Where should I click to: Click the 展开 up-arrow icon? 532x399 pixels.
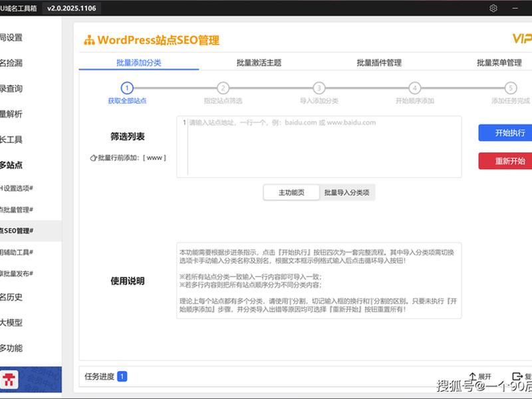point(473,376)
